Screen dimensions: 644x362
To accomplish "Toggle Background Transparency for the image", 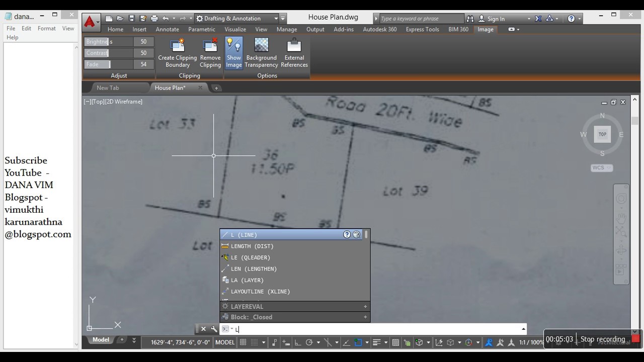I will pyautogui.click(x=261, y=53).
